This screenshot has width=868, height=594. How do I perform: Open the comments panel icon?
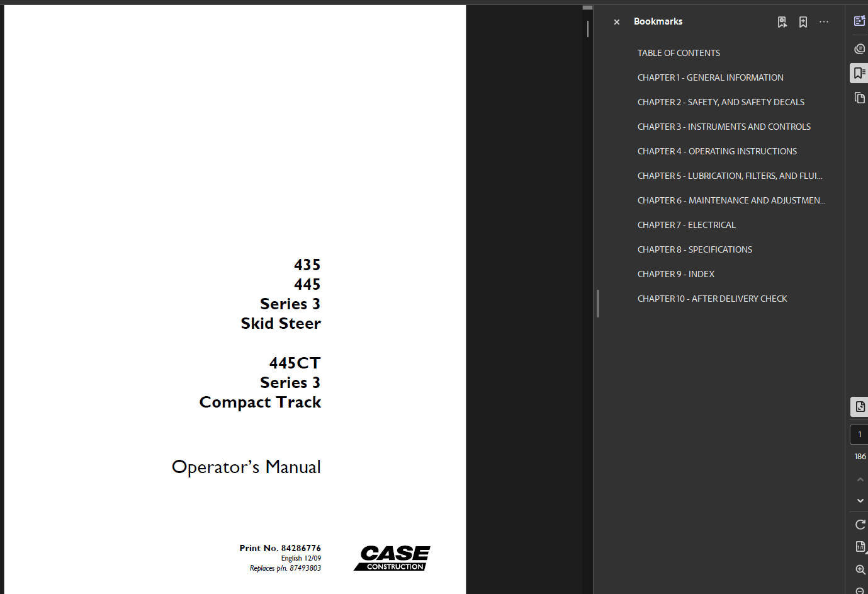click(859, 49)
